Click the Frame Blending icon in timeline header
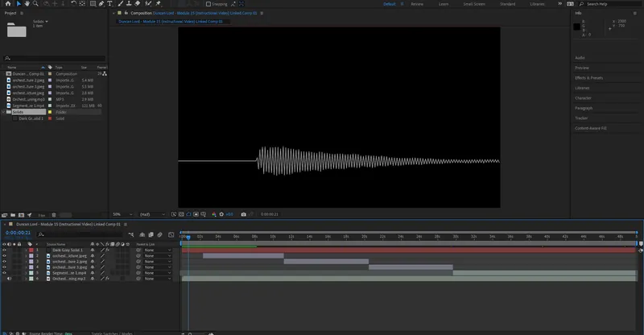This screenshot has width=644, height=335. 151,234
